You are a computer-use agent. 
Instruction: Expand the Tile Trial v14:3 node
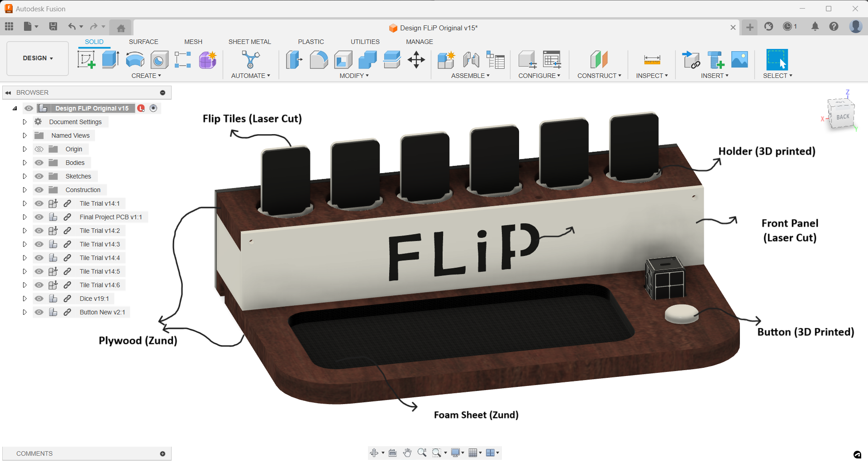pyautogui.click(x=25, y=244)
